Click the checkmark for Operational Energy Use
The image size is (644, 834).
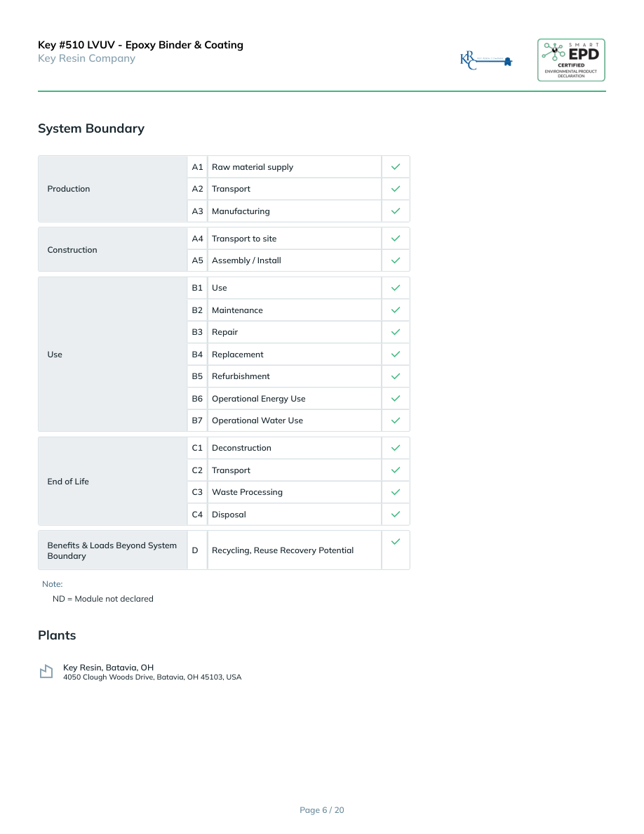(x=396, y=399)
